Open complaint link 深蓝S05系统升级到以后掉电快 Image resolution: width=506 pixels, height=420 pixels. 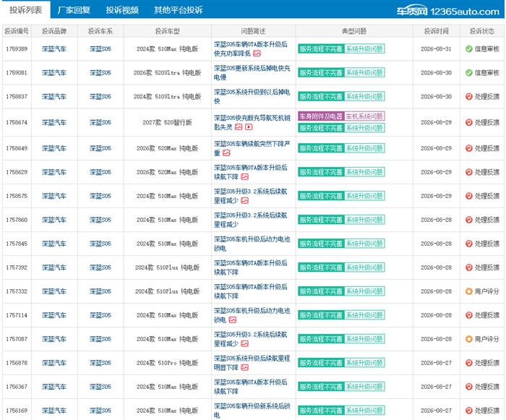click(252, 97)
